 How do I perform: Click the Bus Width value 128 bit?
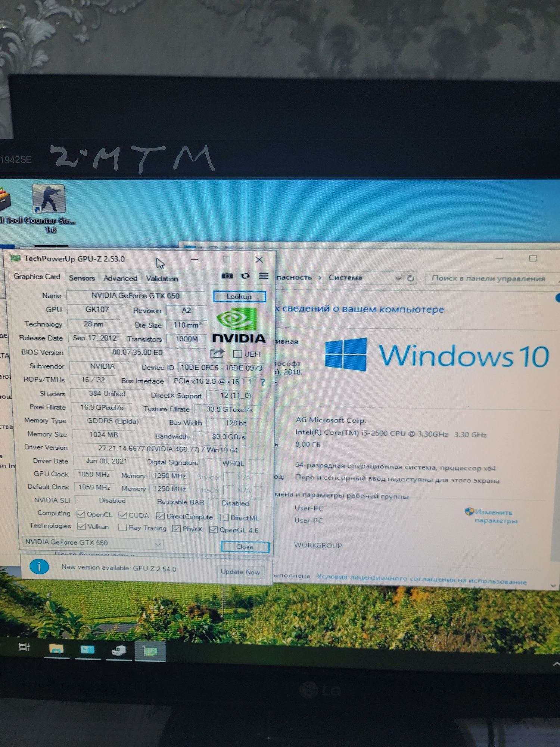(235, 423)
